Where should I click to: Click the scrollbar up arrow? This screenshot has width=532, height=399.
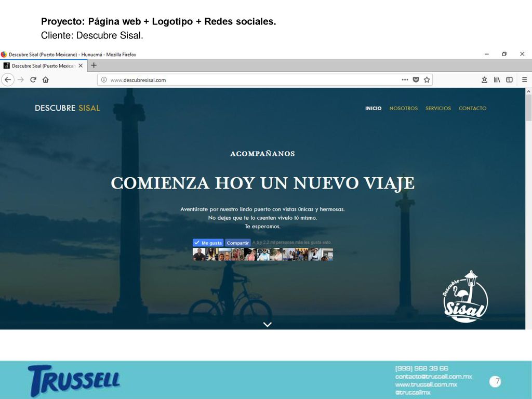(528, 91)
